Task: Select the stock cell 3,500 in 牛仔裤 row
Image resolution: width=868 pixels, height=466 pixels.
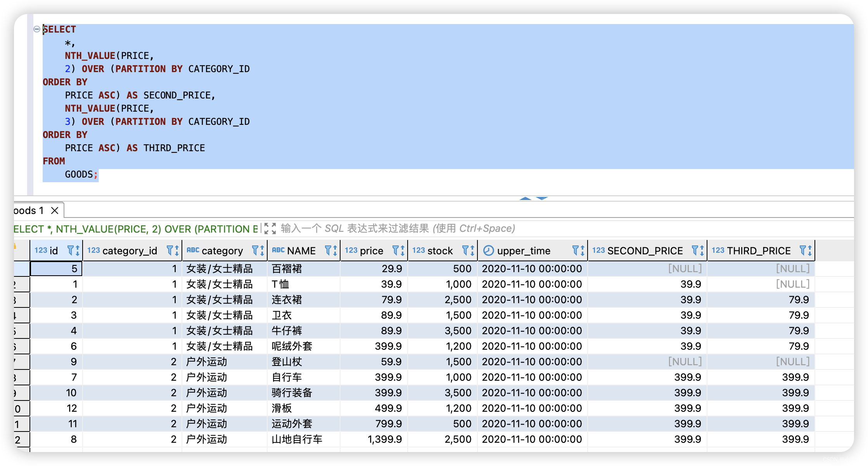Action: click(x=443, y=331)
